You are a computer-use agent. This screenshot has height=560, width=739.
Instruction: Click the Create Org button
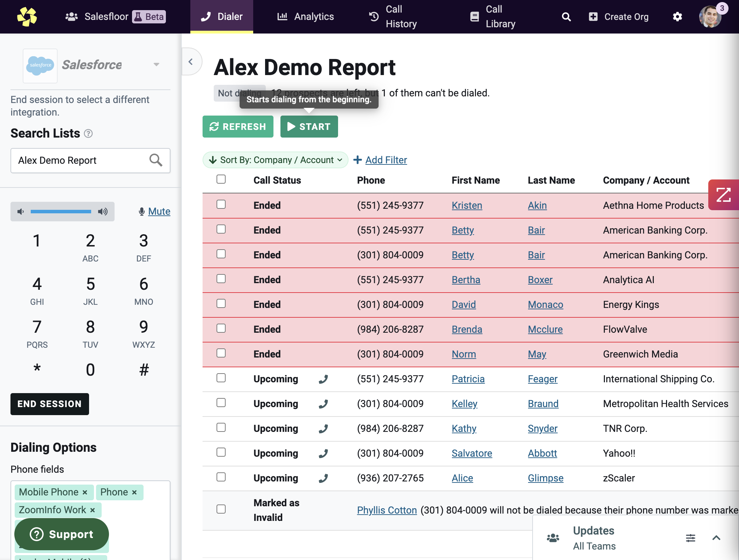click(x=619, y=17)
